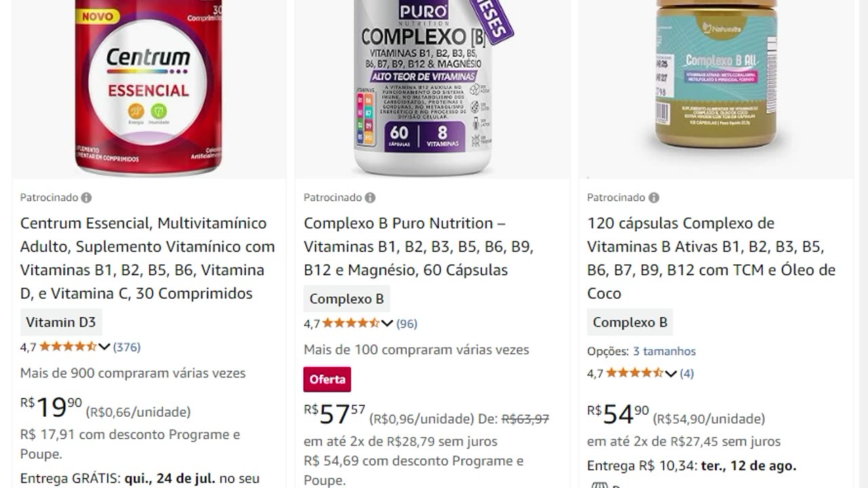Open Centrum Essencial Multivitamínico product title

pyautogui.click(x=147, y=258)
